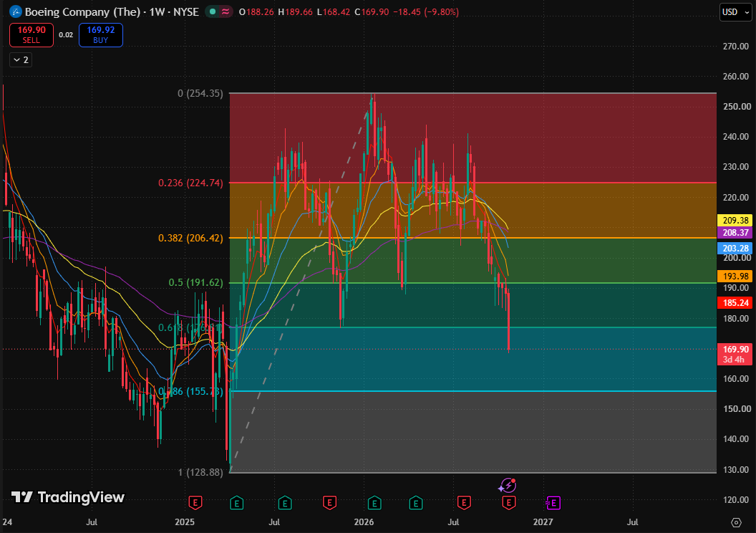Click the green earnings marker above the 2026 label
Viewport: 756px width, 533px height.
(374, 503)
